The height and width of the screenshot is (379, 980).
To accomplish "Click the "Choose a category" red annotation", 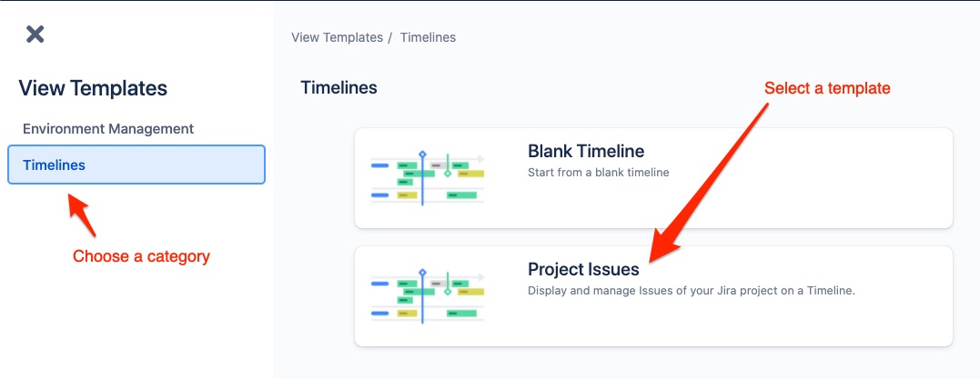I will 141,256.
